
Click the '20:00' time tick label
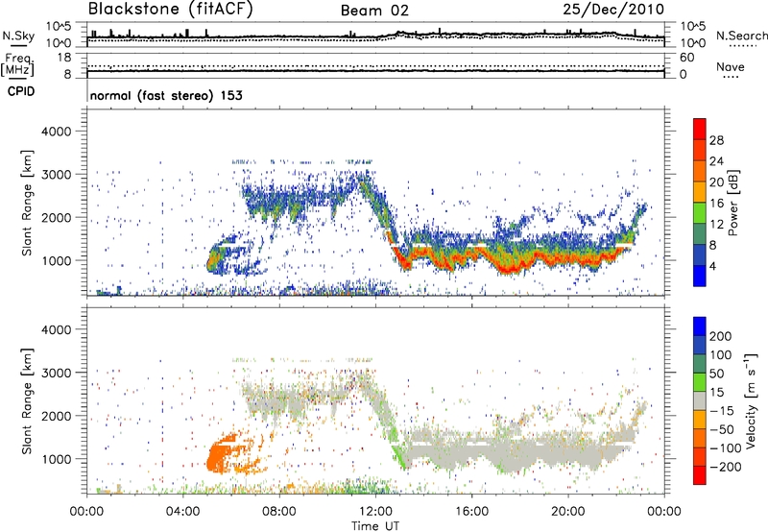pyautogui.click(x=567, y=512)
